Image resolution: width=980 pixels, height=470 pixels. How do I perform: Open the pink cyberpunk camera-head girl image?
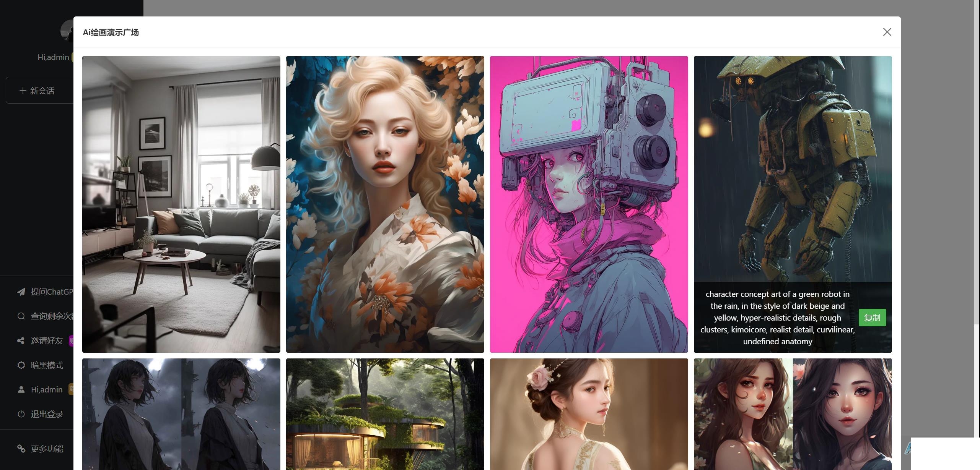(x=589, y=204)
